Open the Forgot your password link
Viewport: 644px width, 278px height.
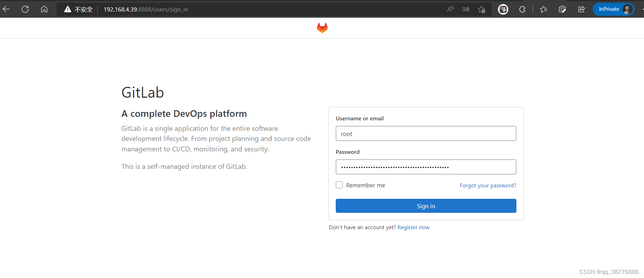[x=488, y=186]
